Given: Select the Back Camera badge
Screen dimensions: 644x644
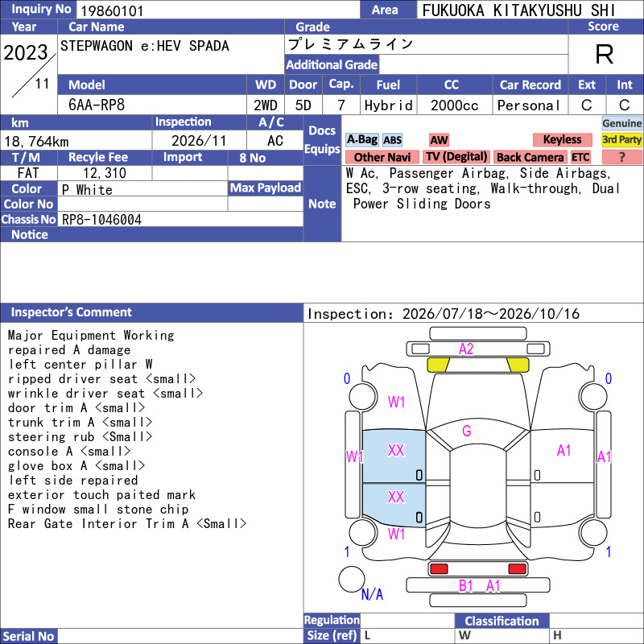Looking at the screenshot, I should point(530,157).
